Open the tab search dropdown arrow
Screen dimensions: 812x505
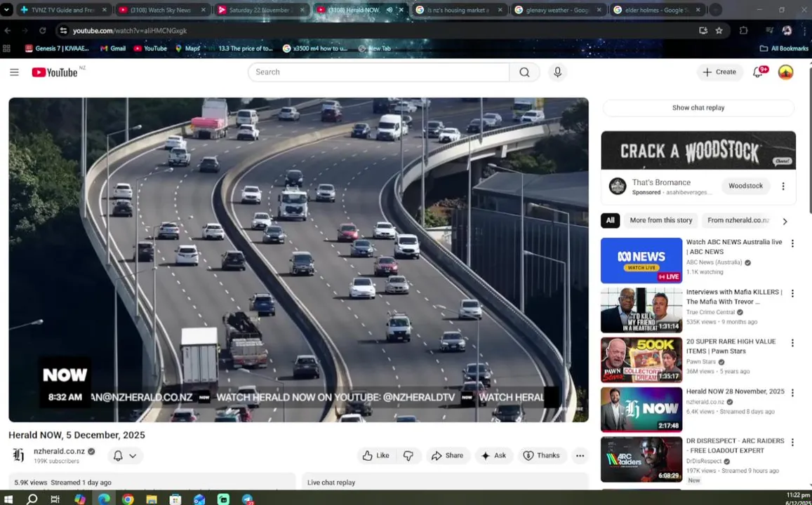click(7, 10)
